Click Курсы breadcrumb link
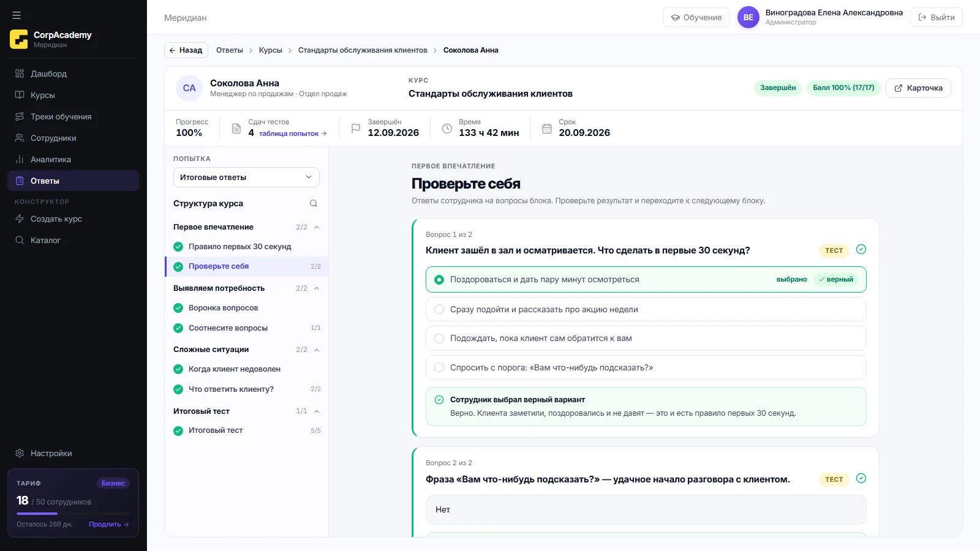The height and width of the screenshot is (551, 980). coord(271,50)
